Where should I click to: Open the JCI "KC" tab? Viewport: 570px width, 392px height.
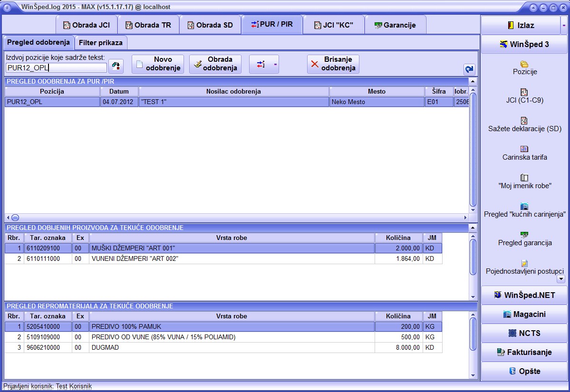click(x=333, y=25)
